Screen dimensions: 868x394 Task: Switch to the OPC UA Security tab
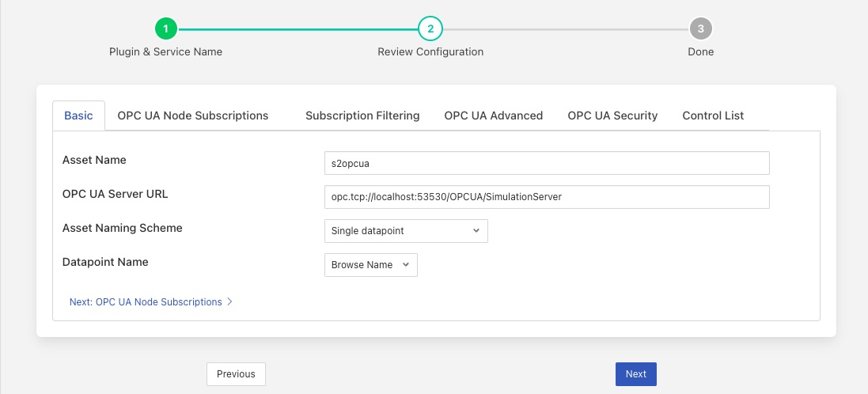tap(612, 116)
